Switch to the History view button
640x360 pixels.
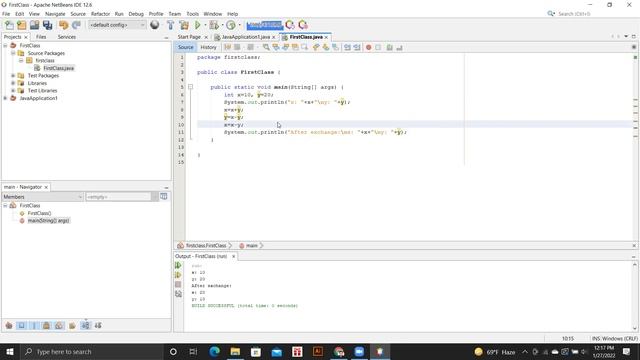pyautogui.click(x=208, y=47)
